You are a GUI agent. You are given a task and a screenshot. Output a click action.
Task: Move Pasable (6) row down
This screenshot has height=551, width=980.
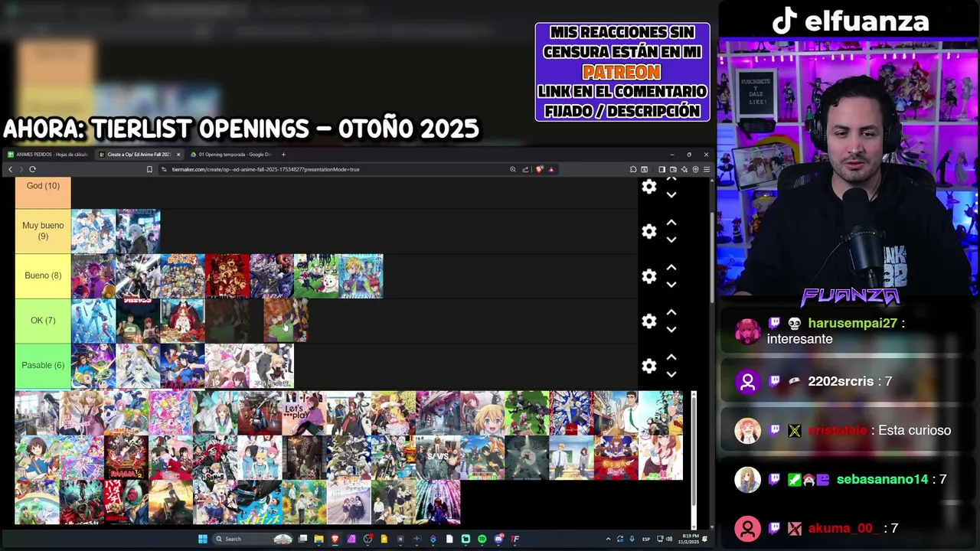pyautogui.click(x=671, y=374)
